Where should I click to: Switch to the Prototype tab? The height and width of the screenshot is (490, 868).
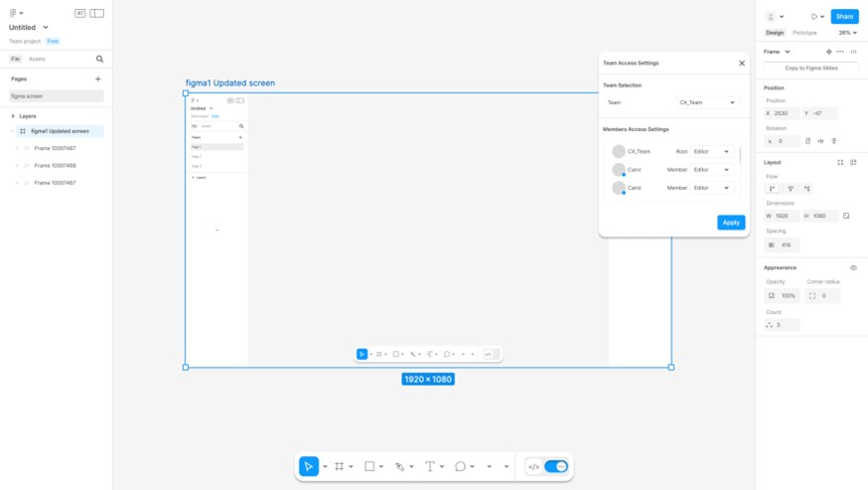pyautogui.click(x=804, y=33)
